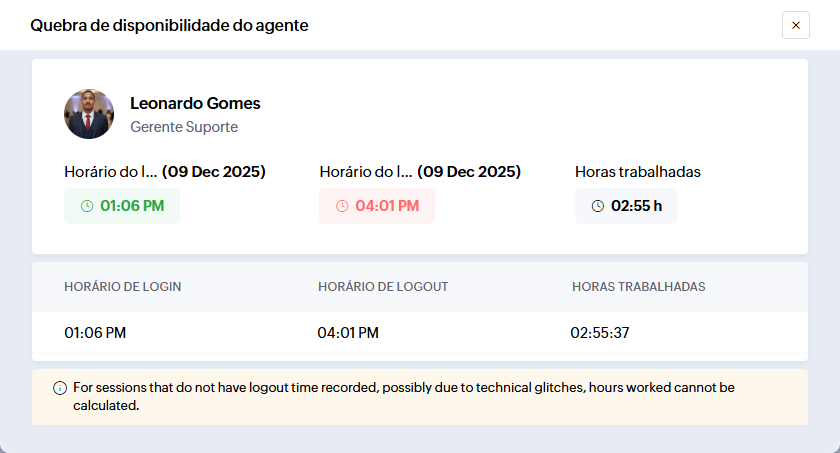Click the hours worked clock icon
Image resolution: width=840 pixels, height=453 pixels.
tap(598, 206)
